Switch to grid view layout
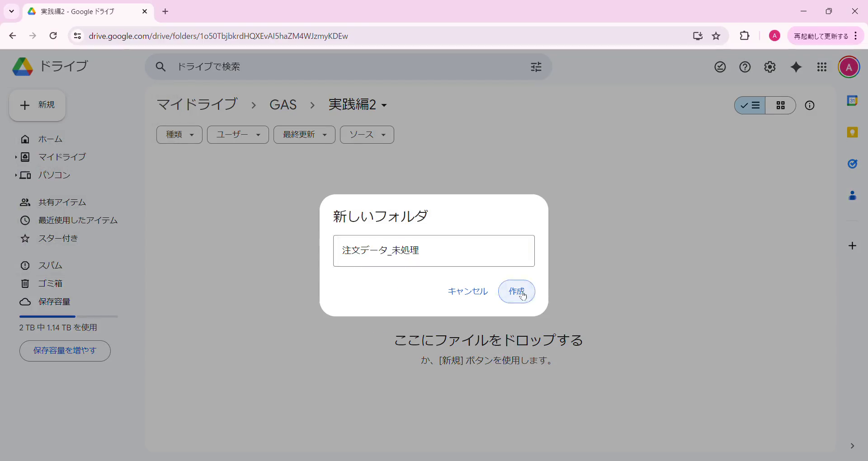This screenshot has width=868, height=461. (x=781, y=105)
